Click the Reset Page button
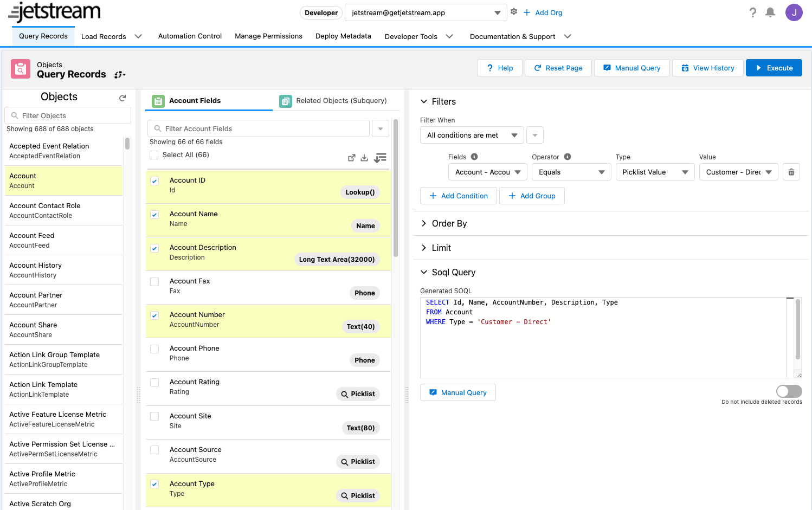Image resolution: width=812 pixels, height=510 pixels. [x=558, y=68]
